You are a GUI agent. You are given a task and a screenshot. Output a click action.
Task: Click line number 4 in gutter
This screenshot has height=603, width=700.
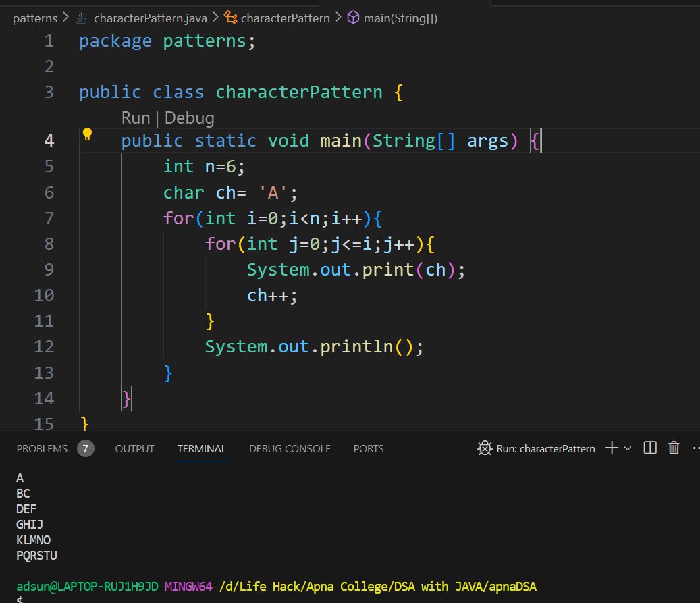pos(49,140)
